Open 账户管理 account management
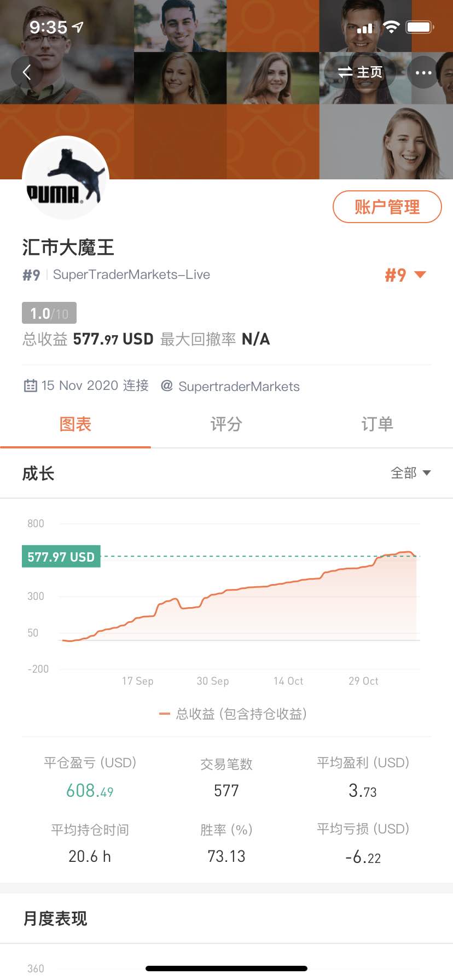This screenshot has height=980, width=453. tap(387, 207)
